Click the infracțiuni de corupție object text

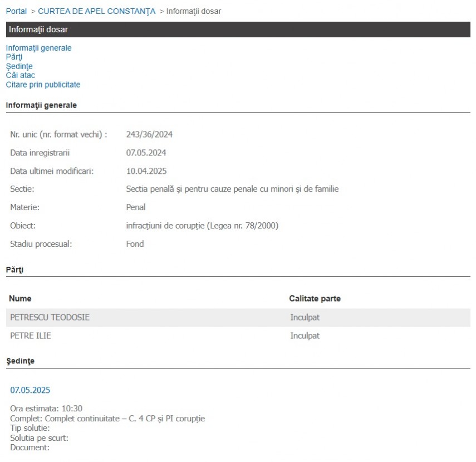click(202, 226)
